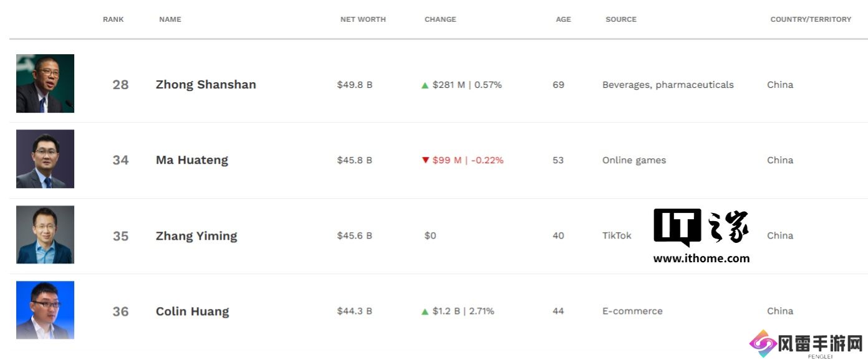Open Ma Huateng's portrait thumbnail
Image resolution: width=868 pixels, height=360 pixels.
tap(45, 159)
